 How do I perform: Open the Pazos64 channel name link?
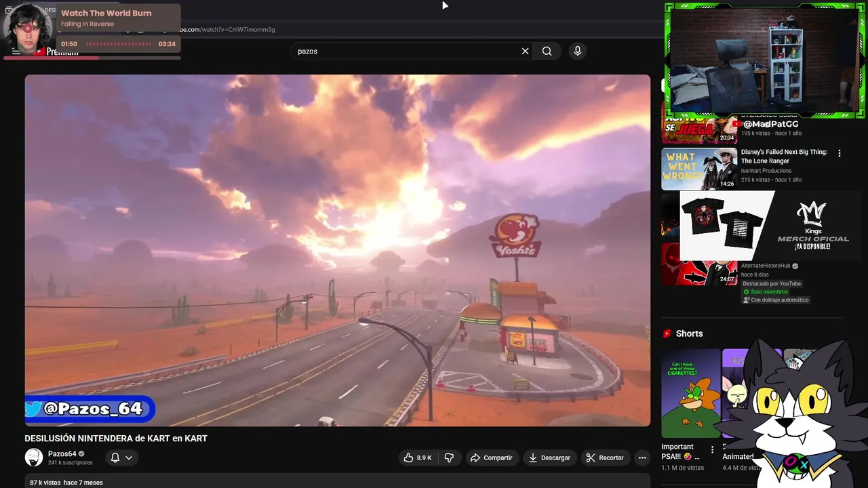pyautogui.click(x=62, y=453)
